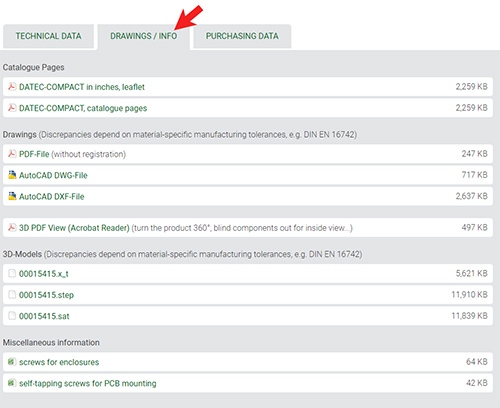Viewport: 500px width, 408px height.
Task: Download the 00015415.step model link
Action: 46,295
